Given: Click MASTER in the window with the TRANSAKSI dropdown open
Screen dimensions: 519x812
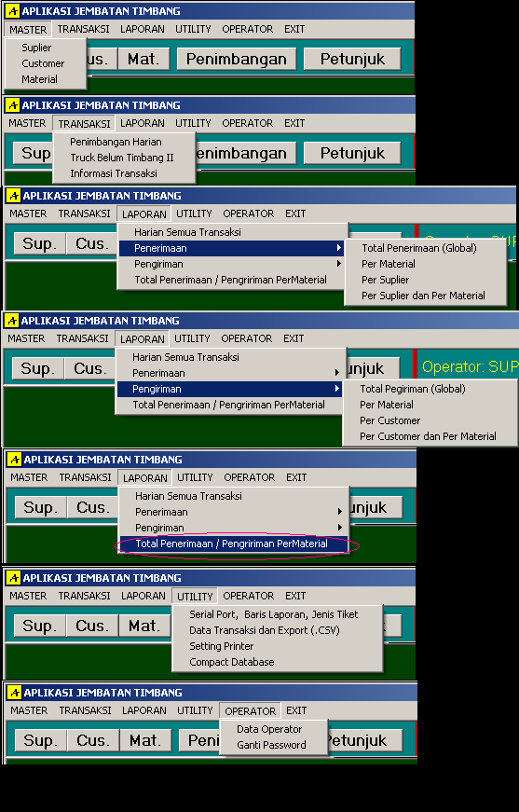Looking at the screenshot, I should pyautogui.click(x=27, y=123).
